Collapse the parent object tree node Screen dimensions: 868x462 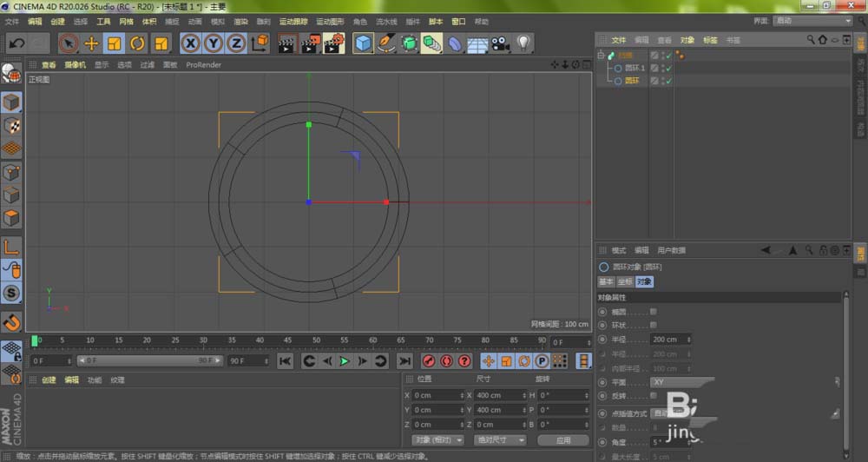pos(601,56)
